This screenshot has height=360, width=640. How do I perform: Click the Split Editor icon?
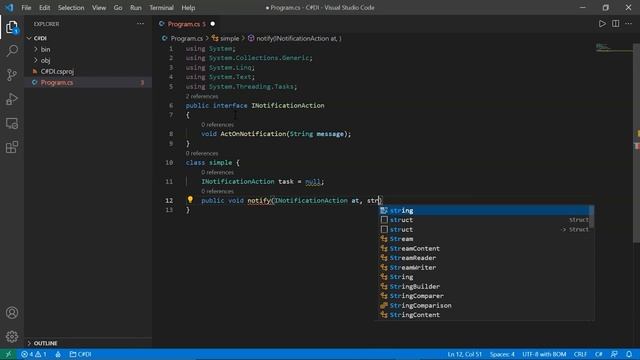pos(616,24)
